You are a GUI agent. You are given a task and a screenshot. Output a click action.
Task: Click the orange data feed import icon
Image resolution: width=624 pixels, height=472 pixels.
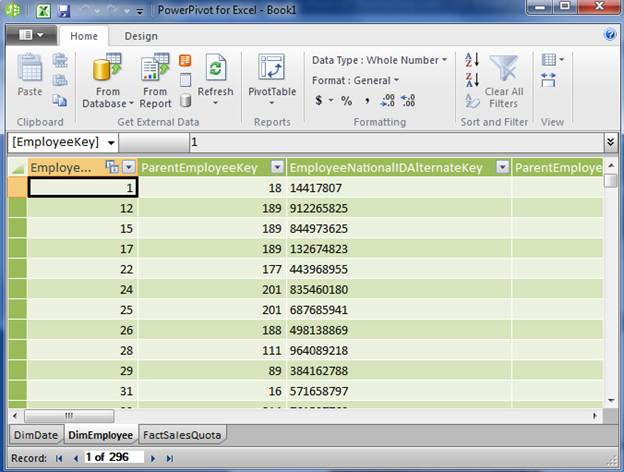coord(185,60)
